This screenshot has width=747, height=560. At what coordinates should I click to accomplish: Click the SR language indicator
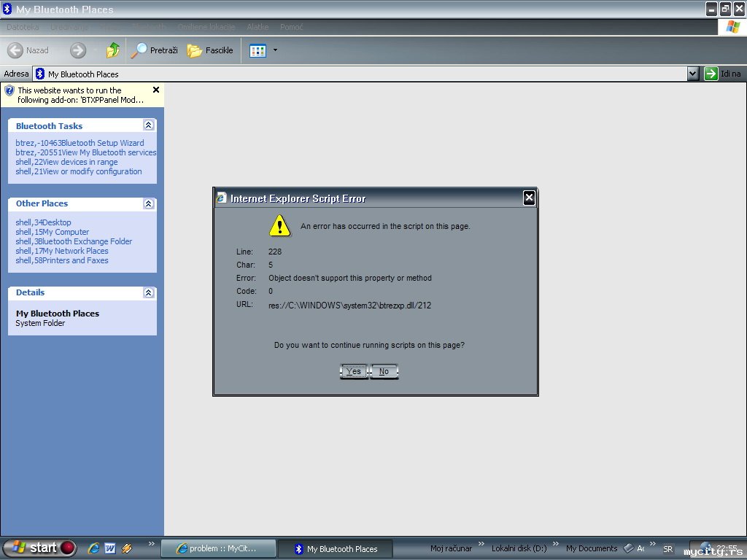(668, 549)
